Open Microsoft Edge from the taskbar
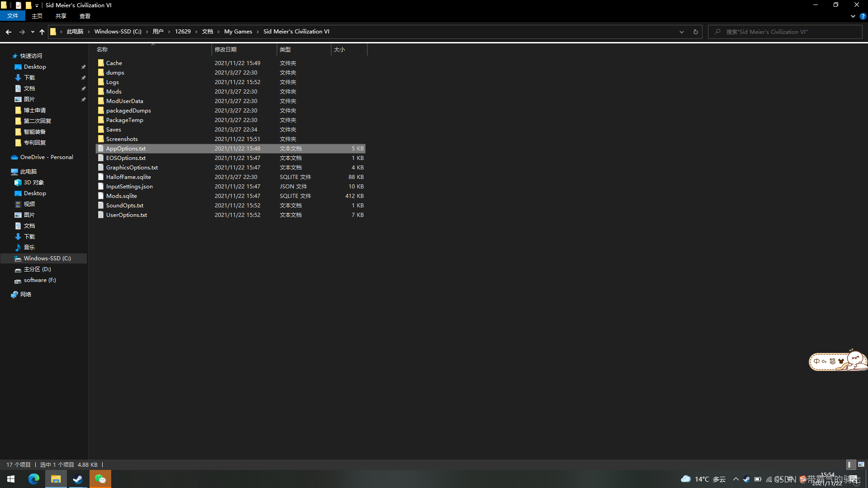Viewport: 868px width, 488px height. coord(34,479)
